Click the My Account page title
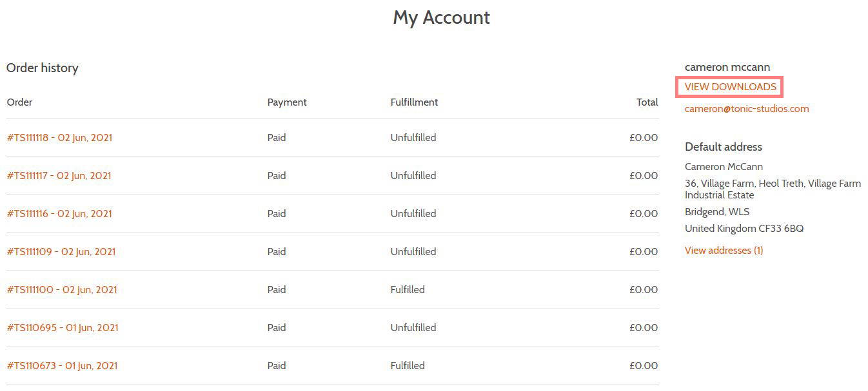Viewport: 868px width, 391px height. pos(442,17)
